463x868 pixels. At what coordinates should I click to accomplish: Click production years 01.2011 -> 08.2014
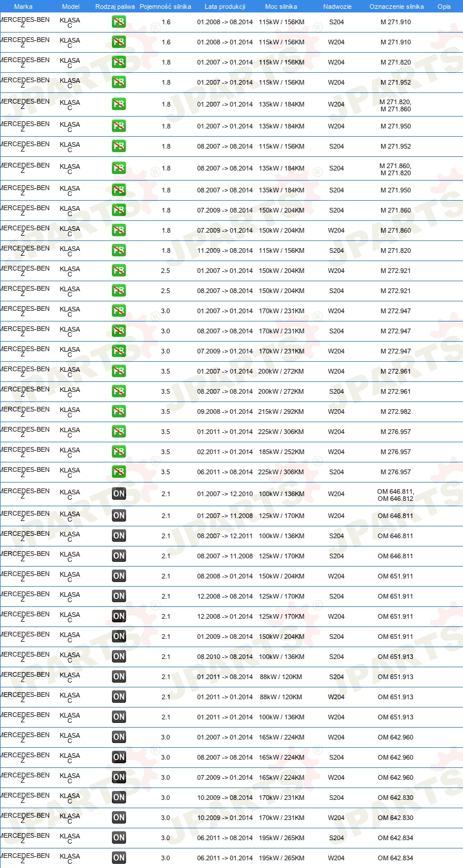[x=225, y=677]
